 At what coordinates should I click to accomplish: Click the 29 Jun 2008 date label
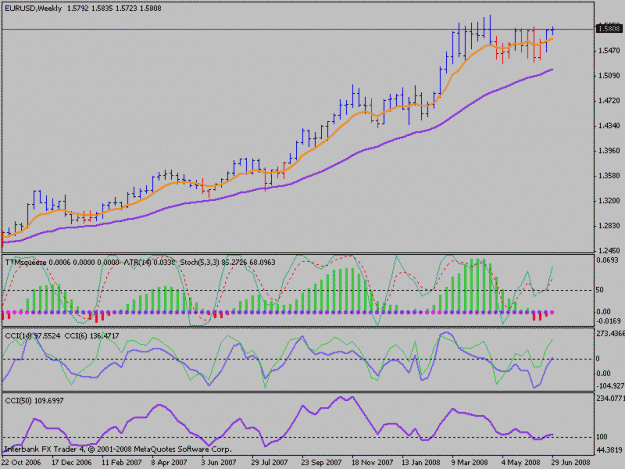570,463
